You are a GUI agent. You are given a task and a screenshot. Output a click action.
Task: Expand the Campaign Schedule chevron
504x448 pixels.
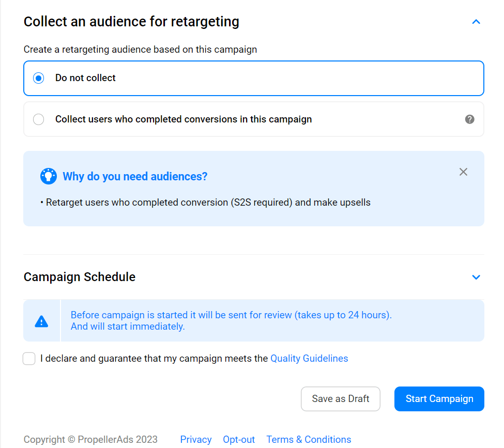tap(476, 277)
